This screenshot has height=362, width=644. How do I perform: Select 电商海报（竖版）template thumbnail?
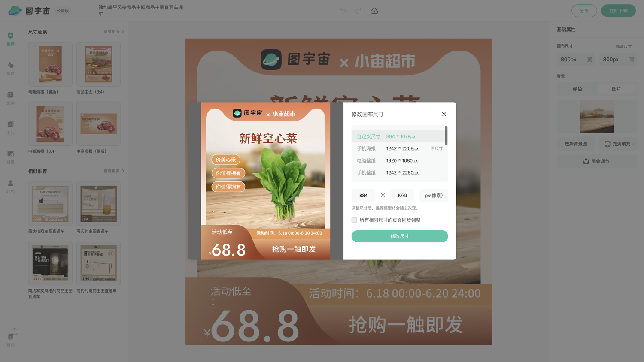[x=50, y=64]
